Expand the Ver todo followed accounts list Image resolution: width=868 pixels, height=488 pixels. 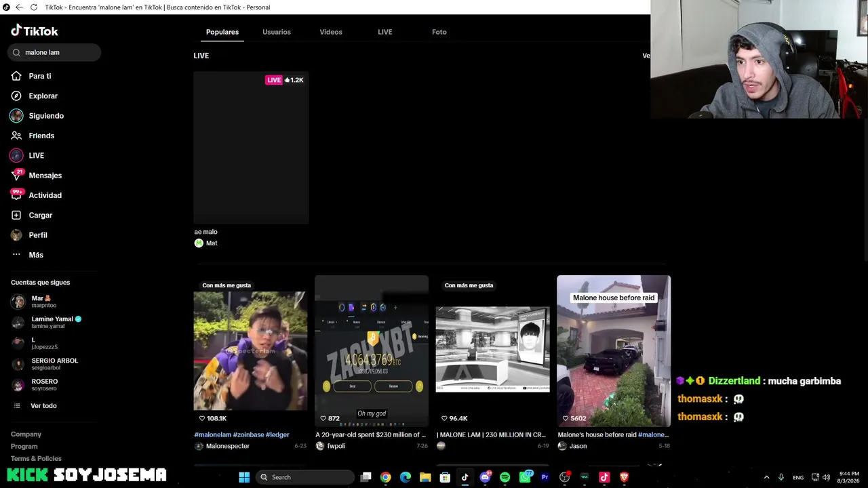tap(43, 405)
